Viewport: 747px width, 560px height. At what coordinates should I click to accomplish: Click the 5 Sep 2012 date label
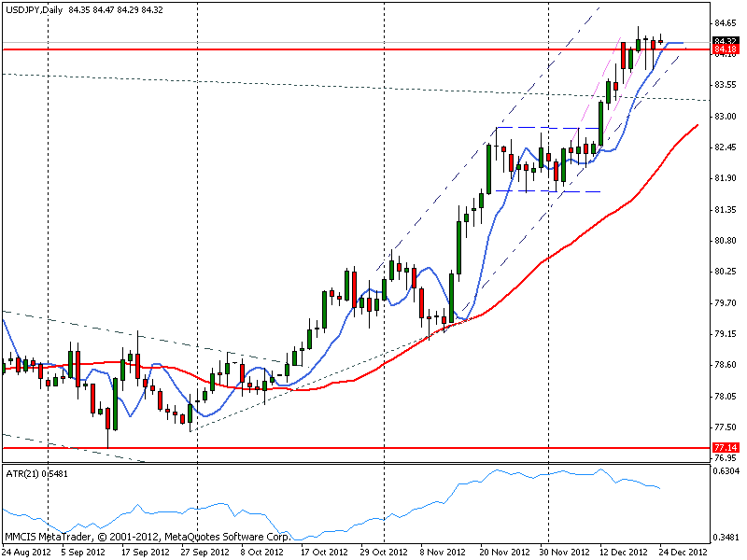click(x=83, y=552)
